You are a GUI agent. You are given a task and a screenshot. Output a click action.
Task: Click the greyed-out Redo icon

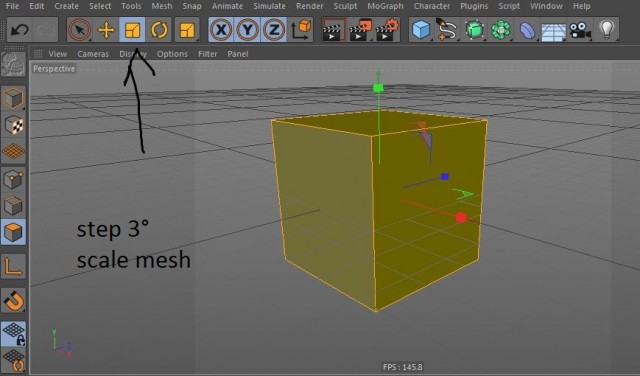coord(44,30)
